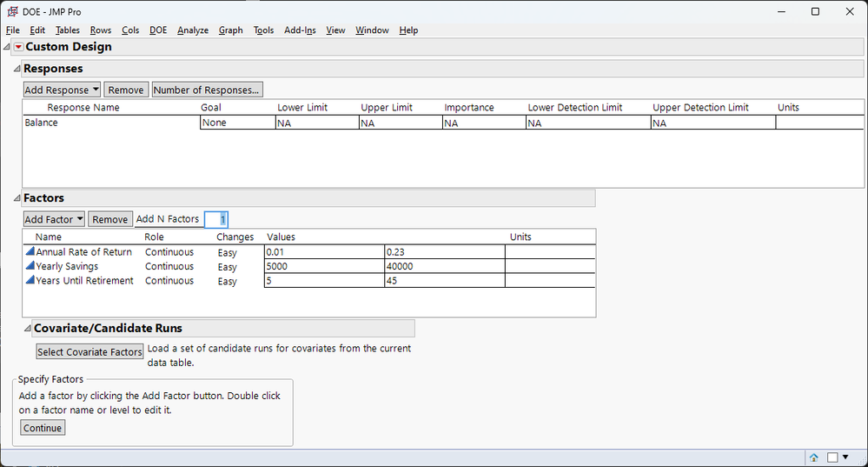Open the Add Factor dropdown
The width and height of the screenshot is (868, 467).
point(54,219)
